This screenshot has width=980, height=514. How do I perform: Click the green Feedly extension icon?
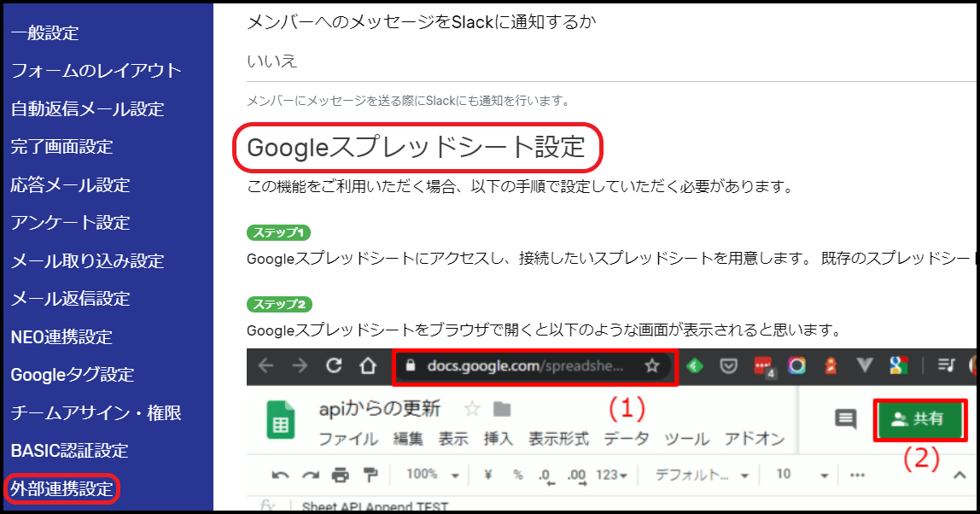click(695, 365)
